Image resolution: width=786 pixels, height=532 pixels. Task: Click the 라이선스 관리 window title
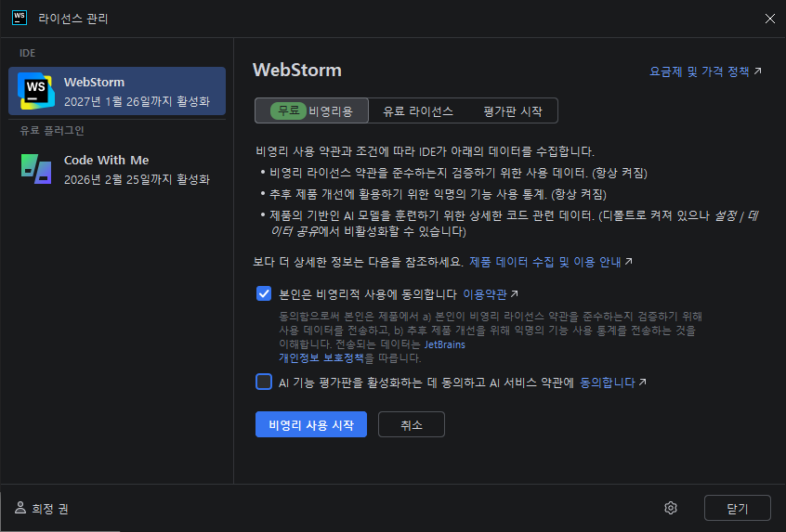[x=73, y=19]
